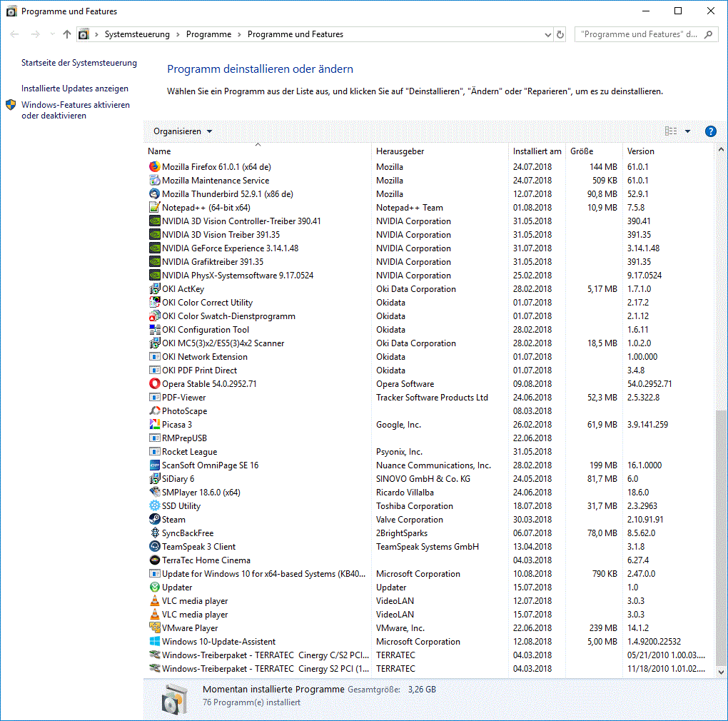Screen dimensions: 728x721
Task: Click the NVIDIA GeForce Experience icon
Action: [x=155, y=248]
